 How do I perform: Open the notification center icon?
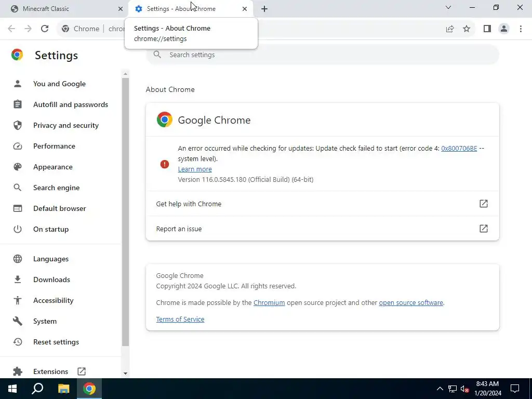click(515, 389)
